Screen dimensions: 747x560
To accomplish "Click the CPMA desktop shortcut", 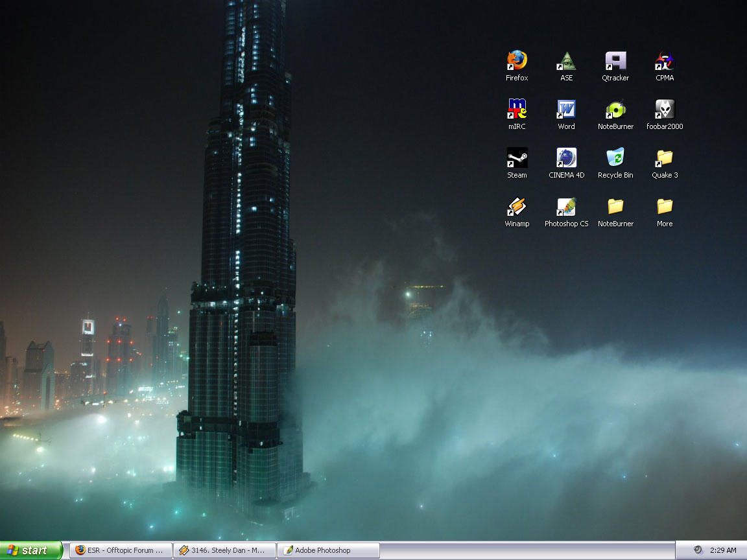I will 665,62.
